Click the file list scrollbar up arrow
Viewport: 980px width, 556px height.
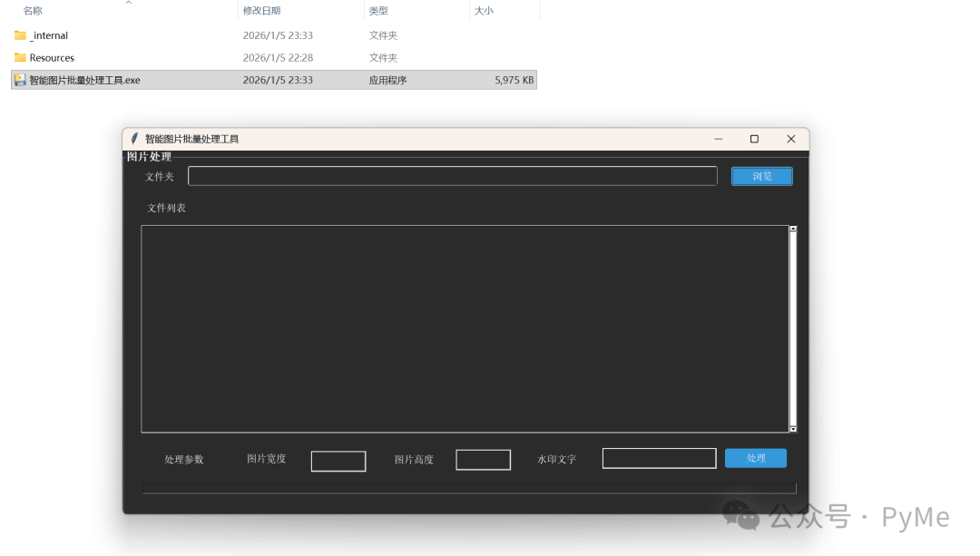click(x=793, y=229)
